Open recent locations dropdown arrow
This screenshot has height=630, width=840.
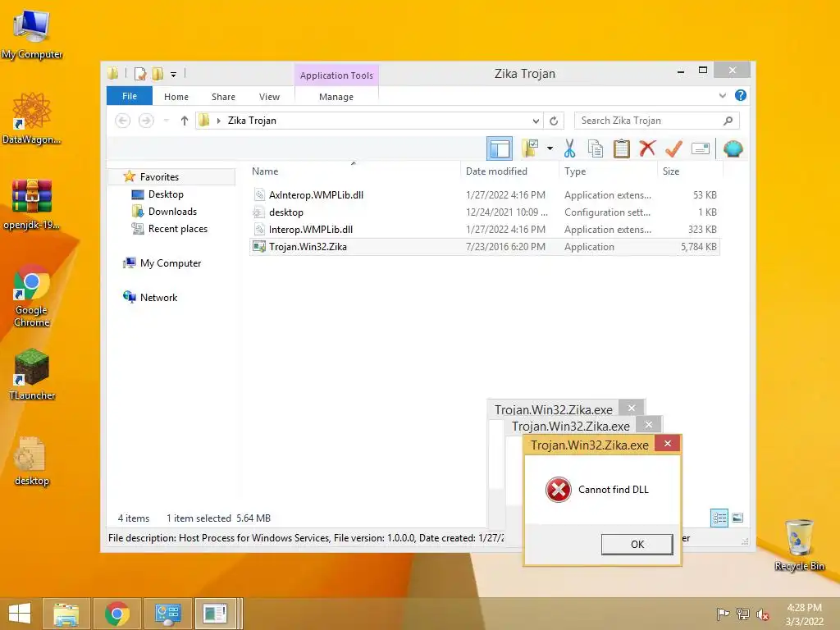pos(166,121)
